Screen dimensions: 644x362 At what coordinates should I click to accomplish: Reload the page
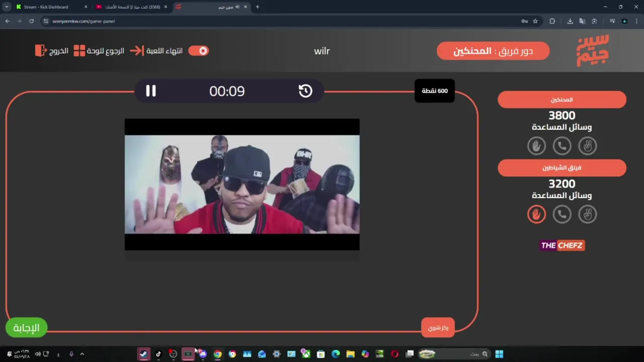[31, 21]
